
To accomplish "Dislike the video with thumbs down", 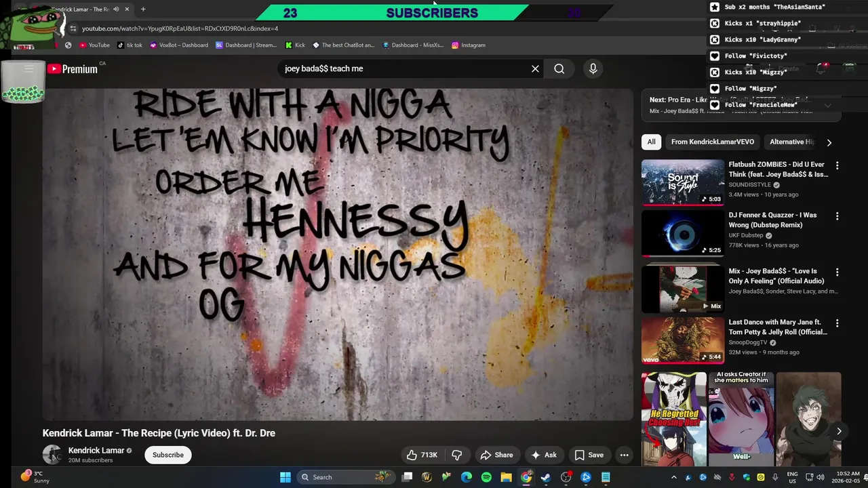I will [457, 455].
